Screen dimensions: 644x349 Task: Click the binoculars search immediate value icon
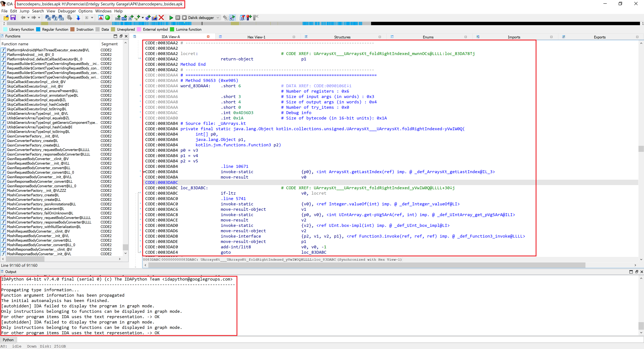(48, 17)
